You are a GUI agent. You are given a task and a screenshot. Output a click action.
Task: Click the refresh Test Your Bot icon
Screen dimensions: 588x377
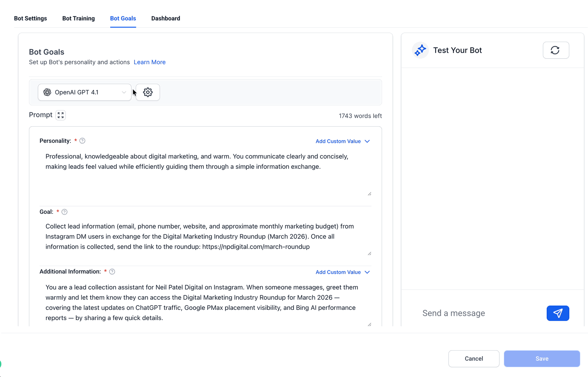556,50
